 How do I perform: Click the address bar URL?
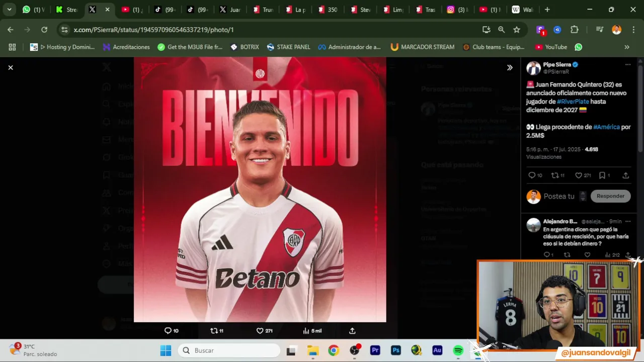[153, 30]
